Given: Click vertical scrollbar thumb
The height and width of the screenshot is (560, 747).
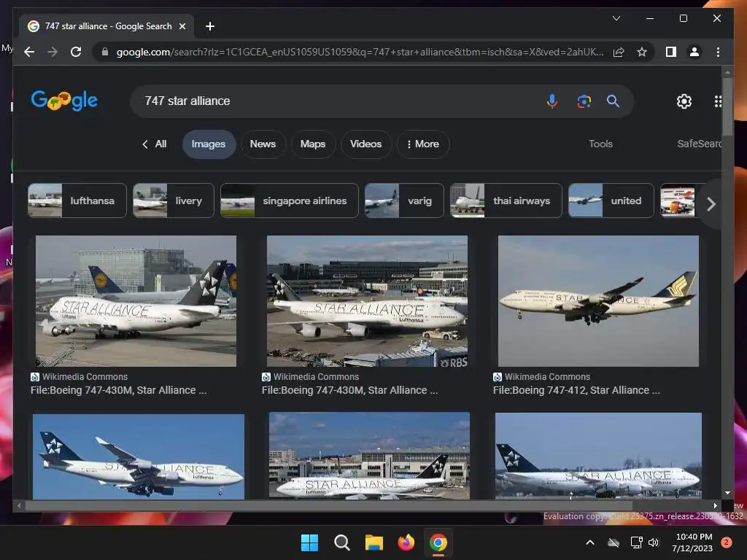Looking at the screenshot, I should point(727,106).
